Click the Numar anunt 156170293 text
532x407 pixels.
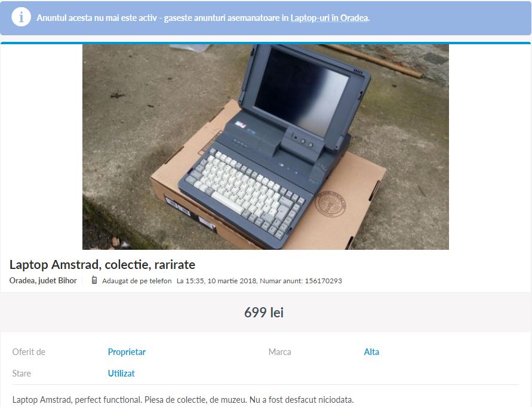(x=300, y=281)
